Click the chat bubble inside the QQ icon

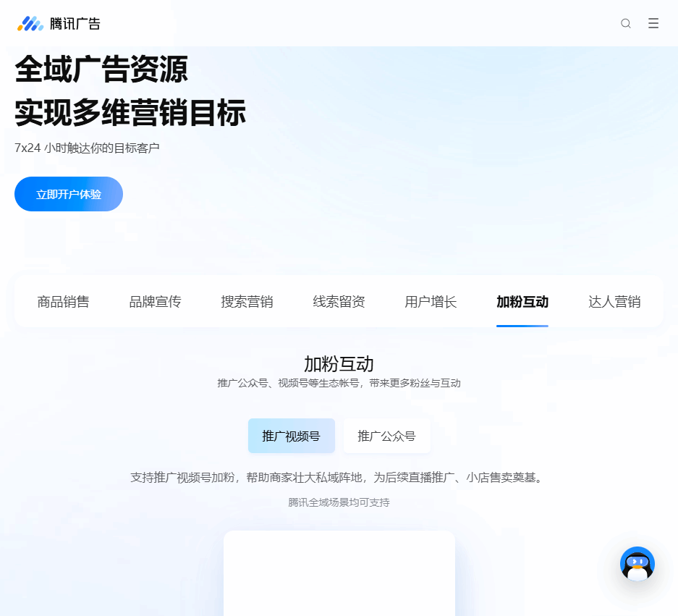(636, 561)
